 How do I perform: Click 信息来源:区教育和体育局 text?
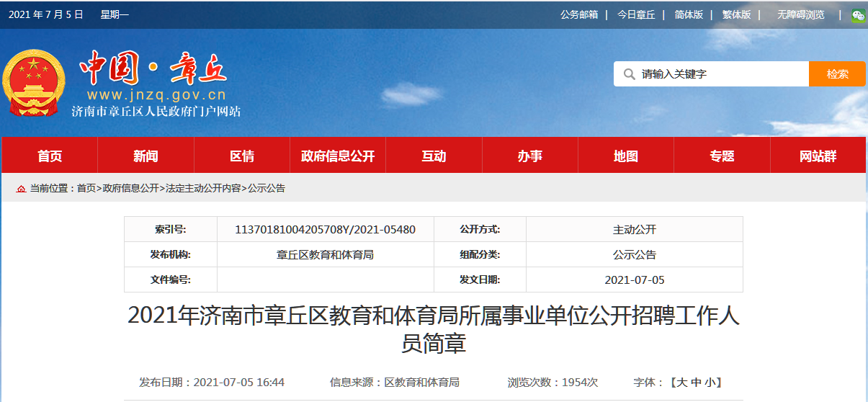click(395, 383)
